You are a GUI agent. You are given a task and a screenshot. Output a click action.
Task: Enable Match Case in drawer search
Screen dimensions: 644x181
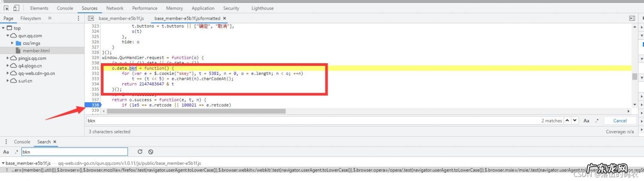6,152
